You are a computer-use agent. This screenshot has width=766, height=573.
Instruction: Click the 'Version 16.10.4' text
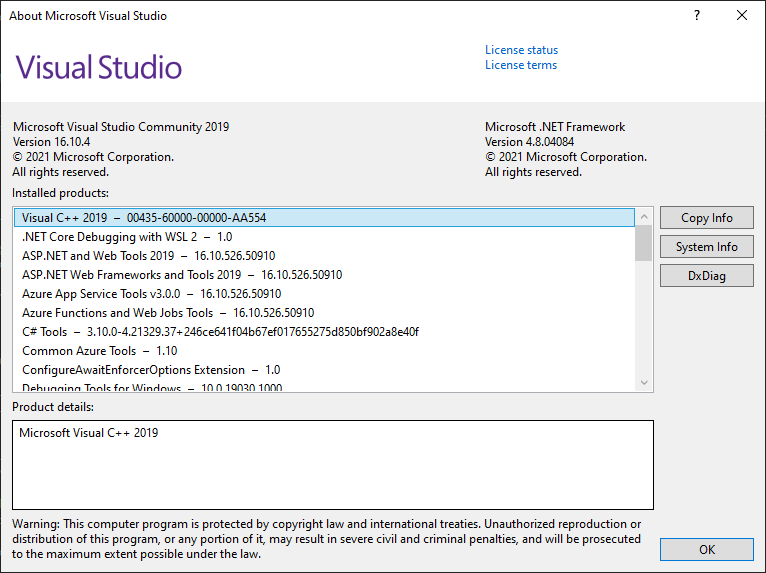pyautogui.click(x=51, y=142)
